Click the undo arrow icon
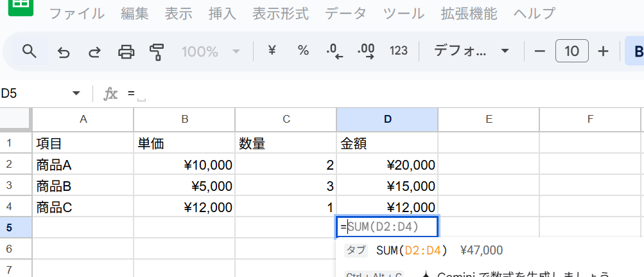This screenshot has width=644, height=277. [x=64, y=51]
